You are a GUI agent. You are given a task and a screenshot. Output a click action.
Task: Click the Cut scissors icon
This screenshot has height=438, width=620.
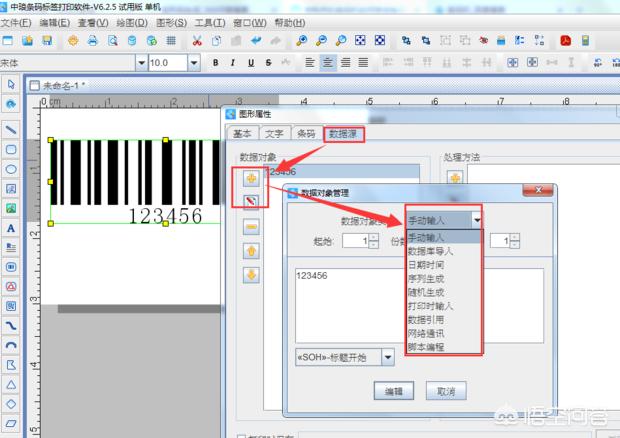(197, 41)
